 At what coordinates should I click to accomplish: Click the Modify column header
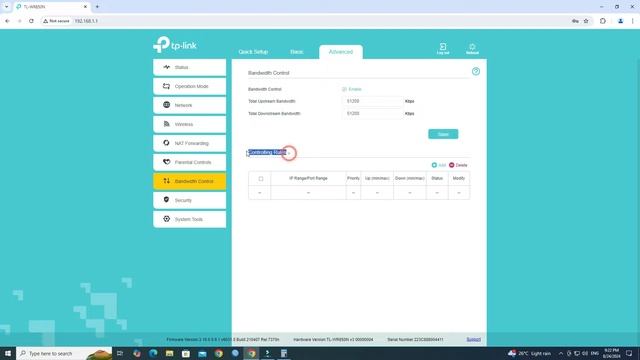tap(459, 178)
